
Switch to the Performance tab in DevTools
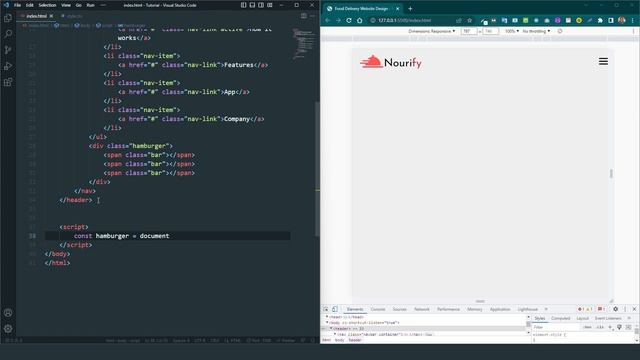point(448,309)
